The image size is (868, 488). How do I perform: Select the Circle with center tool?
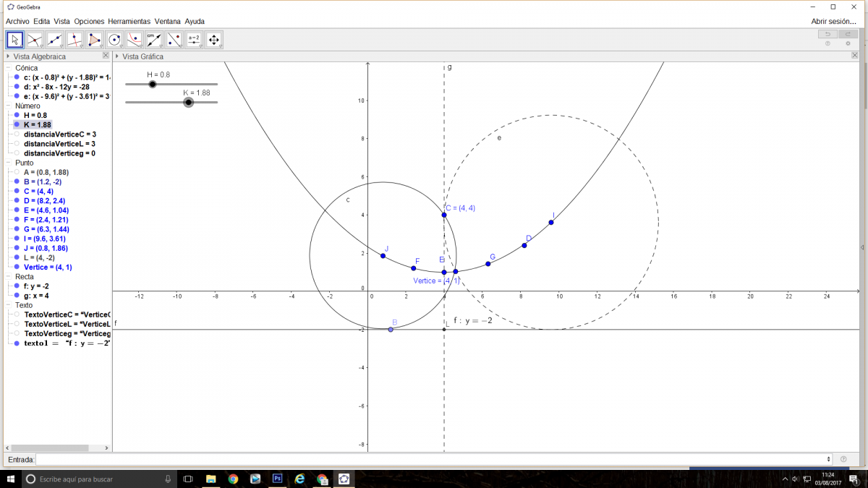click(x=114, y=40)
